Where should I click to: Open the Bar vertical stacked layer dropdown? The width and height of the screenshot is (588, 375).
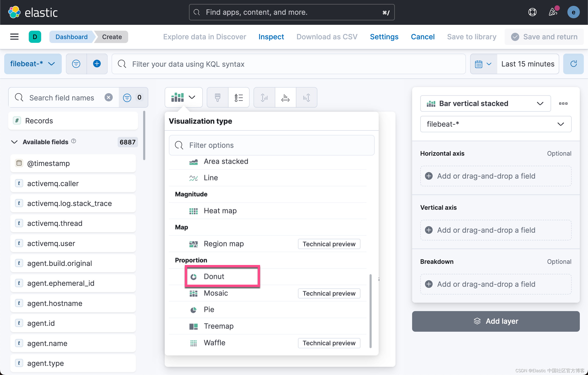click(x=485, y=104)
